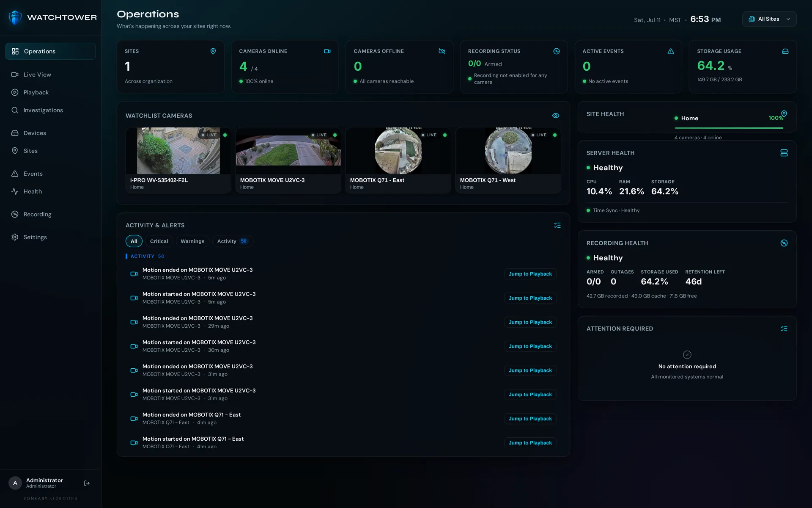Click the recording icon in Recording Status card

click(557, 51)
